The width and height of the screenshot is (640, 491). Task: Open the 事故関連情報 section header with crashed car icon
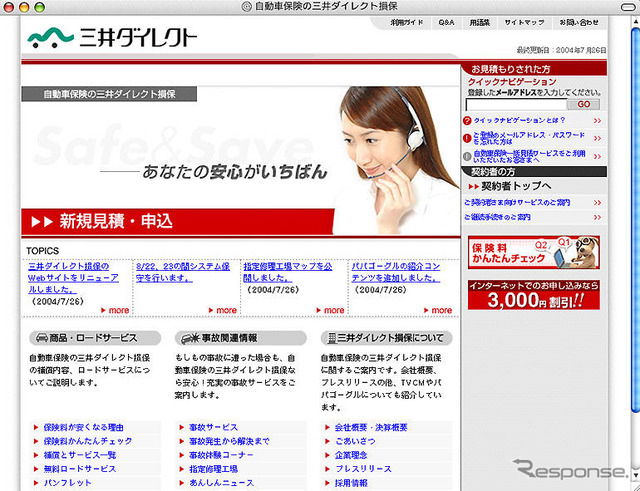coord(240,338)
